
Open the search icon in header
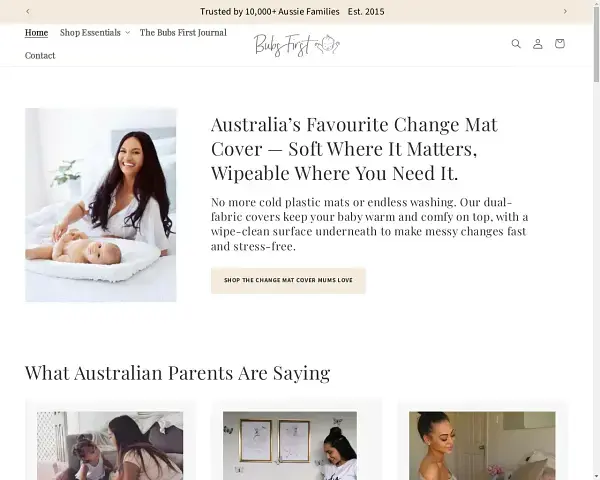516,44
